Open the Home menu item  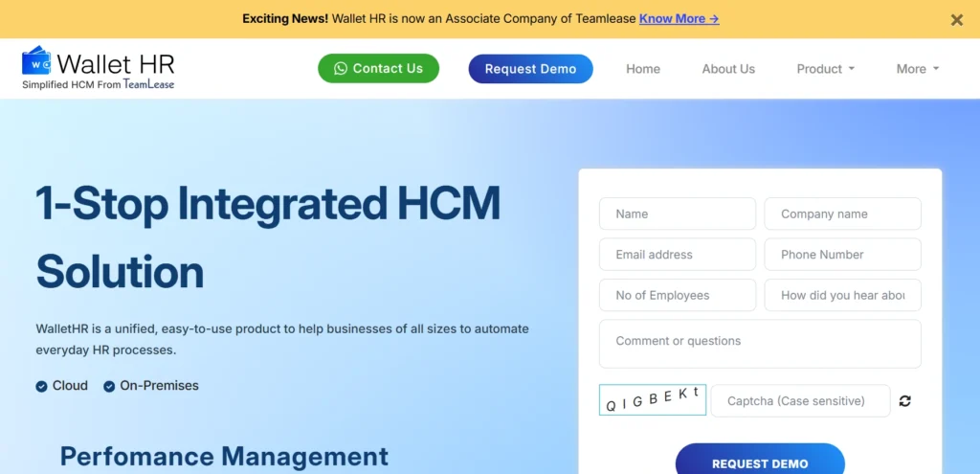tap(643, 69)
